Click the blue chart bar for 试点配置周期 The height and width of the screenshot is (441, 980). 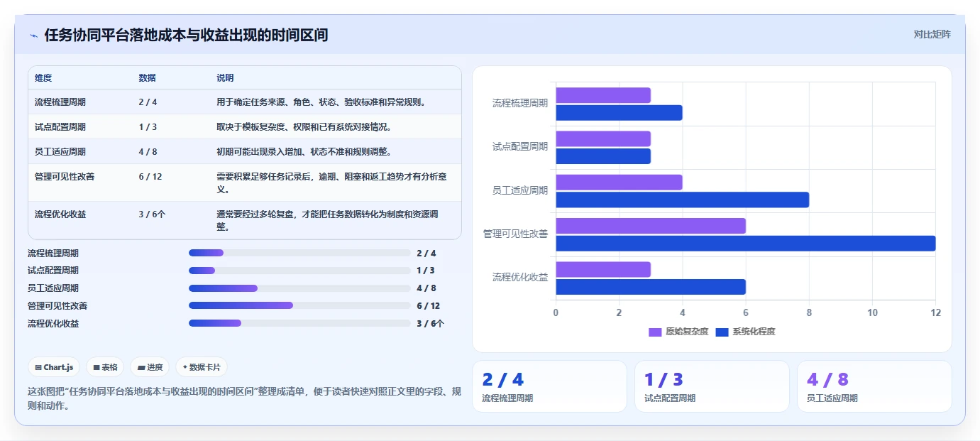(x=603, y=156)
